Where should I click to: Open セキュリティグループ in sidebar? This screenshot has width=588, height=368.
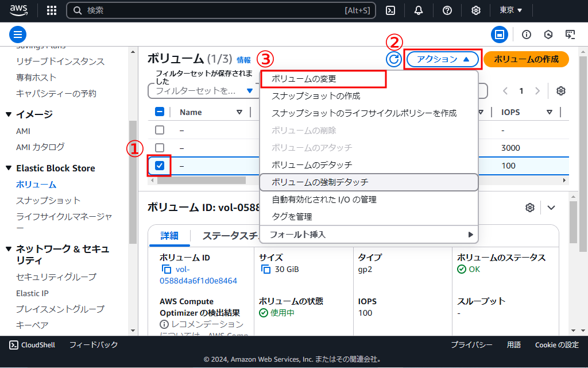coord(56,277)
